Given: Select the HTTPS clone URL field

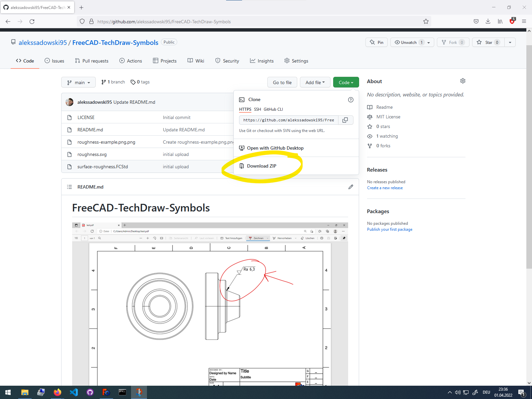Looking at the screenshot, I should 288,120.
